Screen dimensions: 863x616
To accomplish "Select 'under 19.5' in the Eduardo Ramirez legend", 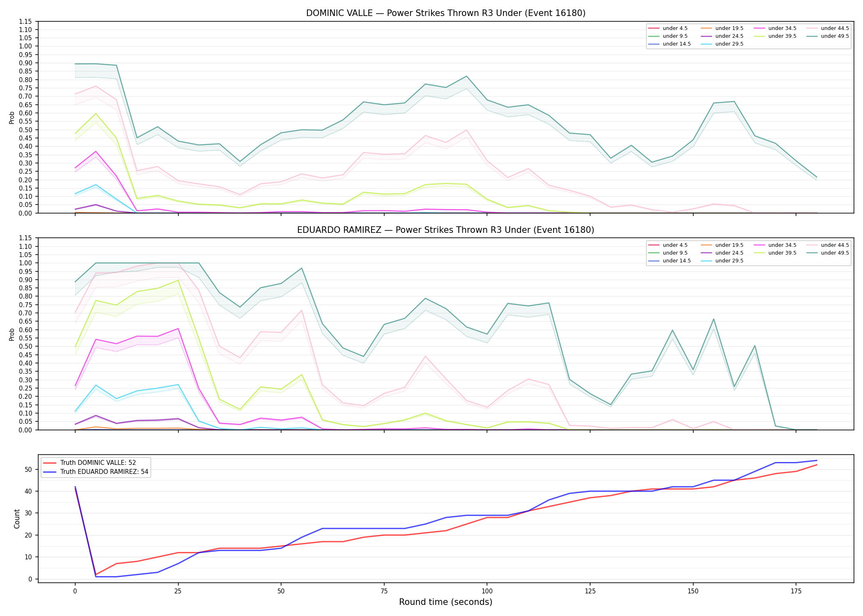I will (x=729, y=245).
